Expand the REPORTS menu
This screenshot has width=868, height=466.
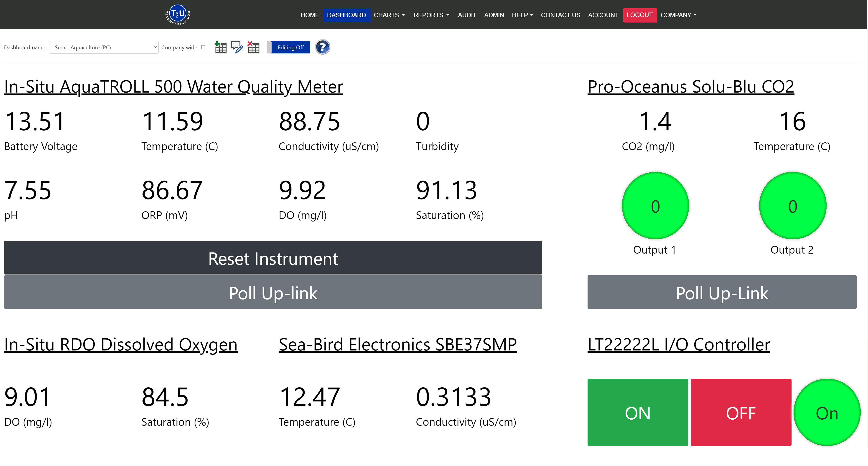point(431,15)
